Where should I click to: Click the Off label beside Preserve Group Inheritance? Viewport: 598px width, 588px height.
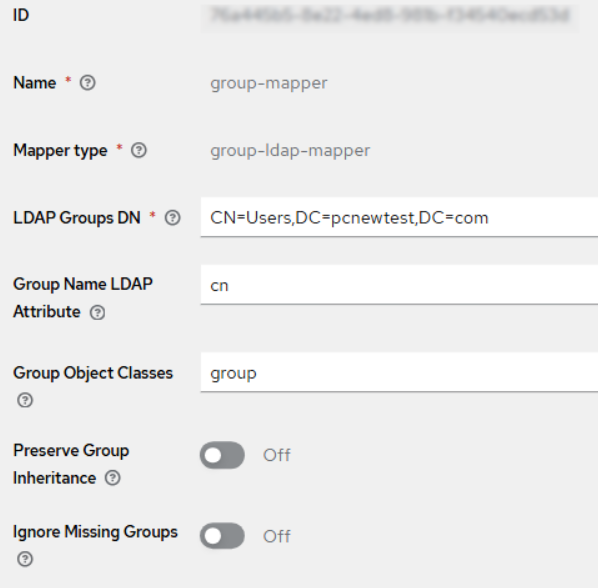(277, 455)
